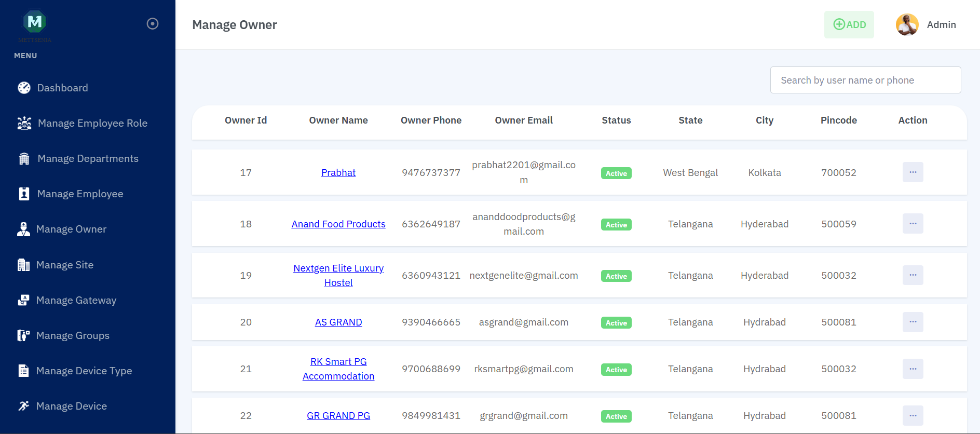The width and height of the screenshot is (980, 434).
Task: Select the Manage Groups icon
Action: pos(24,336)
